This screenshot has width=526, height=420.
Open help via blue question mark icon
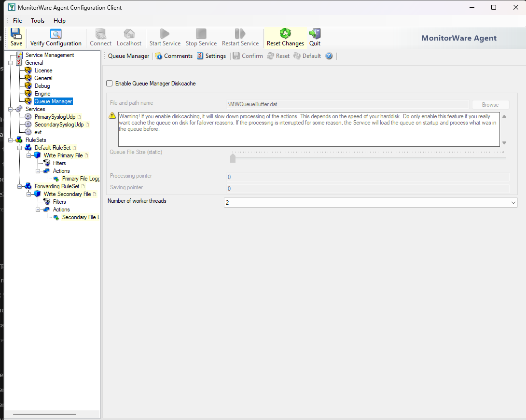[329, 56]
